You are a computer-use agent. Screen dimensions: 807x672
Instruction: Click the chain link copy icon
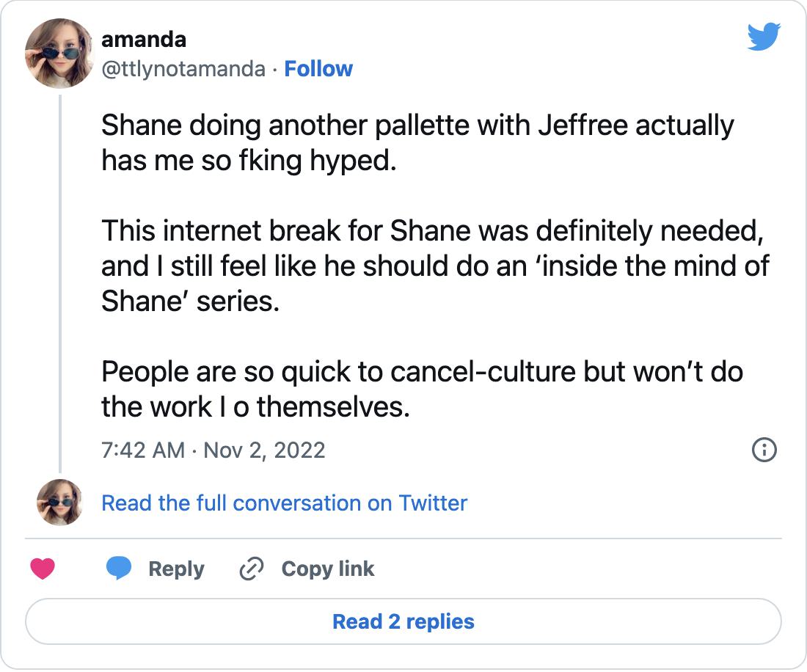(252, 569)
